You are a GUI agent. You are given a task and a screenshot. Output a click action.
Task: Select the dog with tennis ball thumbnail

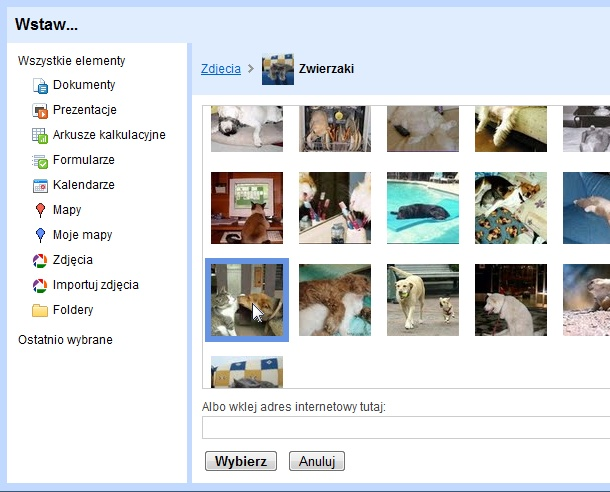tap(423, 300)
